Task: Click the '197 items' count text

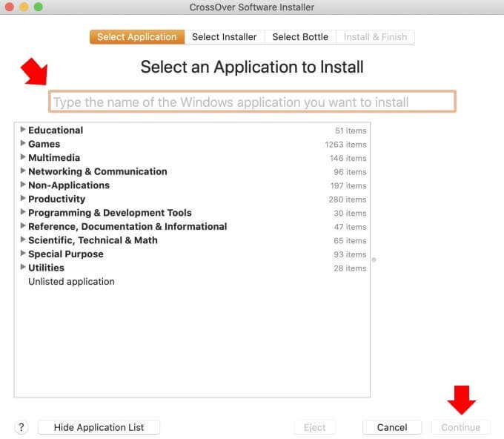Action: pos(348,186)
